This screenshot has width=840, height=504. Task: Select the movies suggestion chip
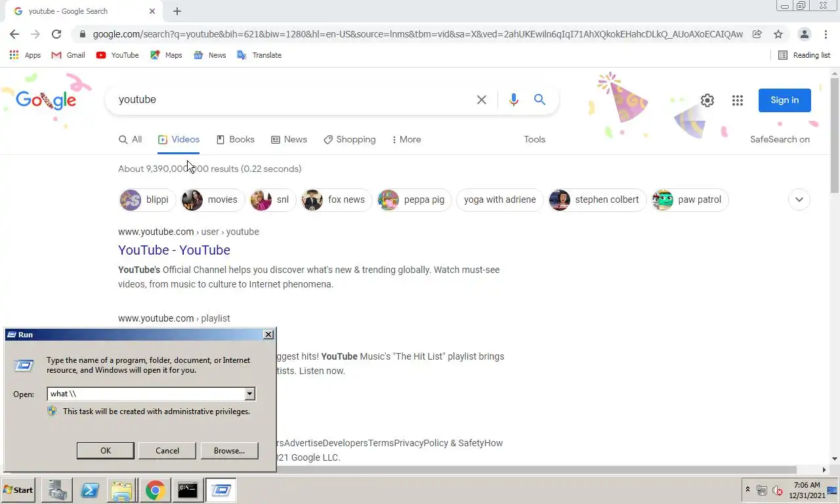click(213, 199)
